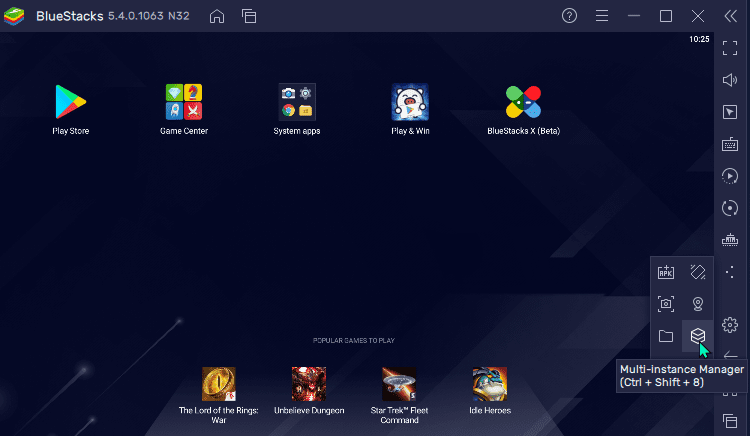
Task: Collapse the side toolbar with double arrows
Action: pos(730,16)
